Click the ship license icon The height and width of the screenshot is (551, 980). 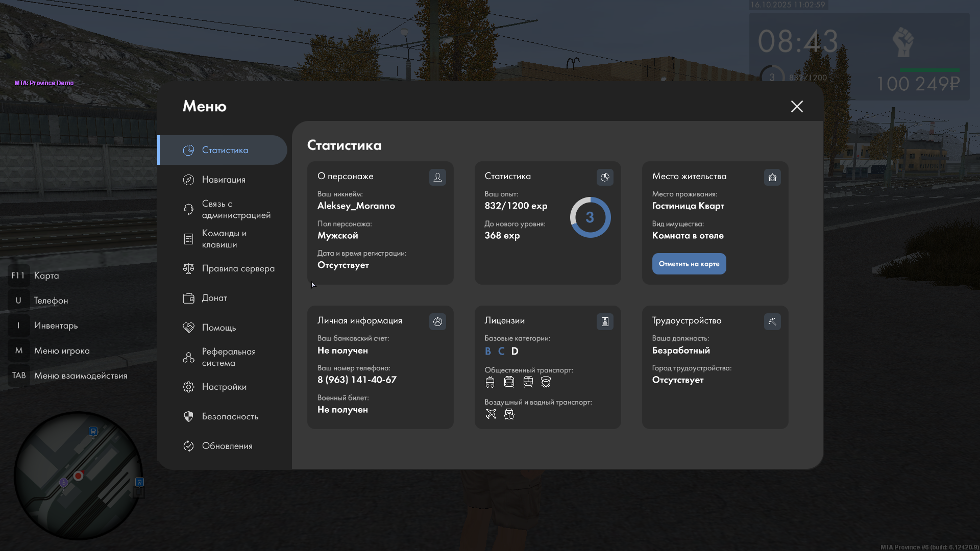tap(509, 414)
